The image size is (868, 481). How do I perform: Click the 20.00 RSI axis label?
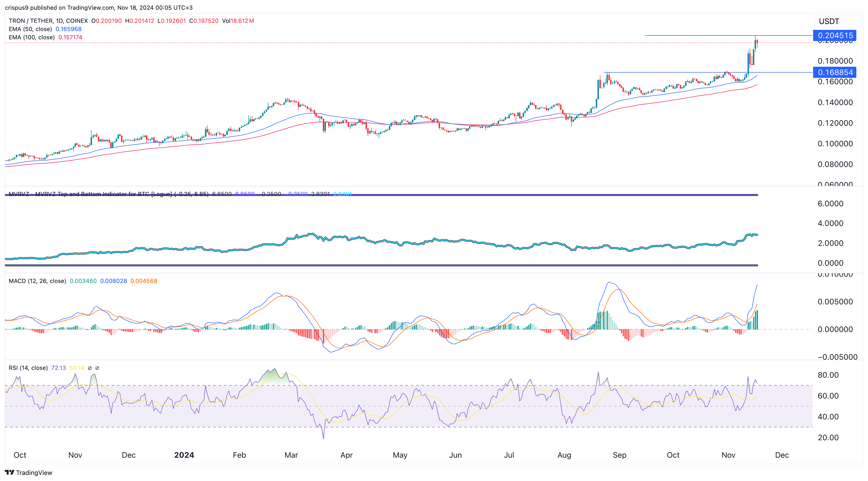[828, 438]
